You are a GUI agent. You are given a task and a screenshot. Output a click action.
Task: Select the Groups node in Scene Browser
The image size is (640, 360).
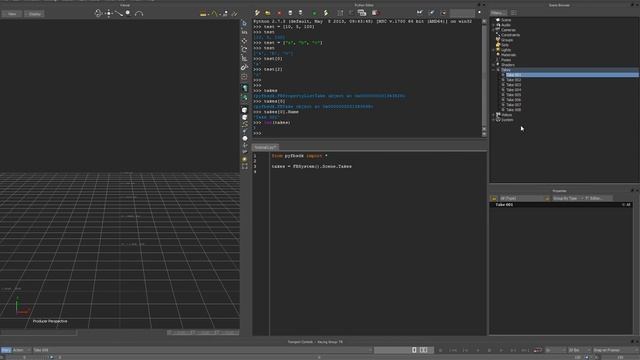(507, 40)
